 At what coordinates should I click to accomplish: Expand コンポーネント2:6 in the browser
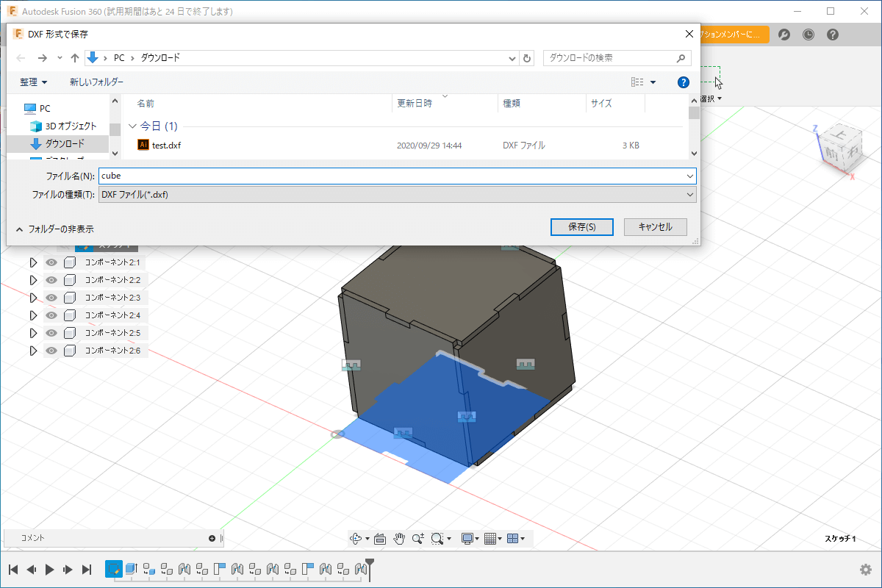[x=32, y=351]
